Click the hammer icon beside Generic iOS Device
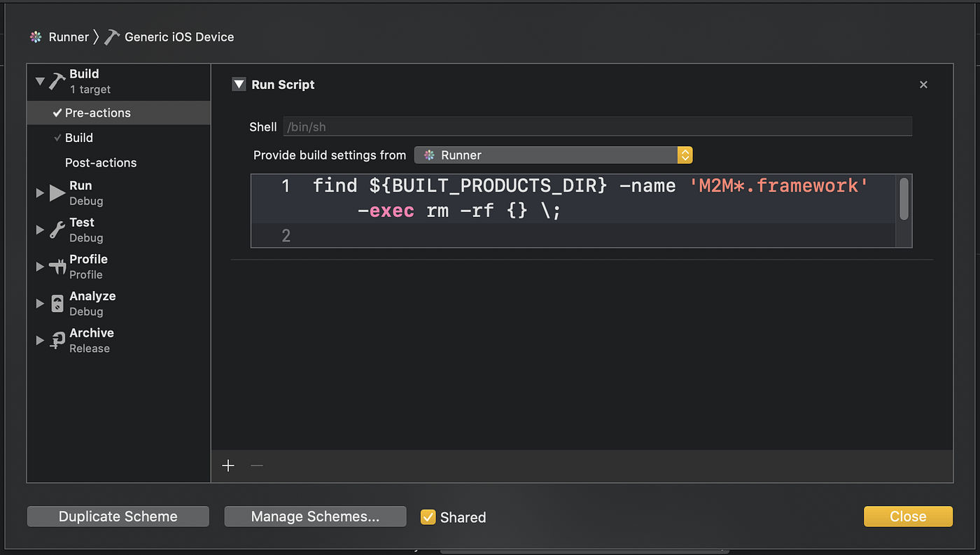This screenshot has height=555, width=980. point(112,37)
